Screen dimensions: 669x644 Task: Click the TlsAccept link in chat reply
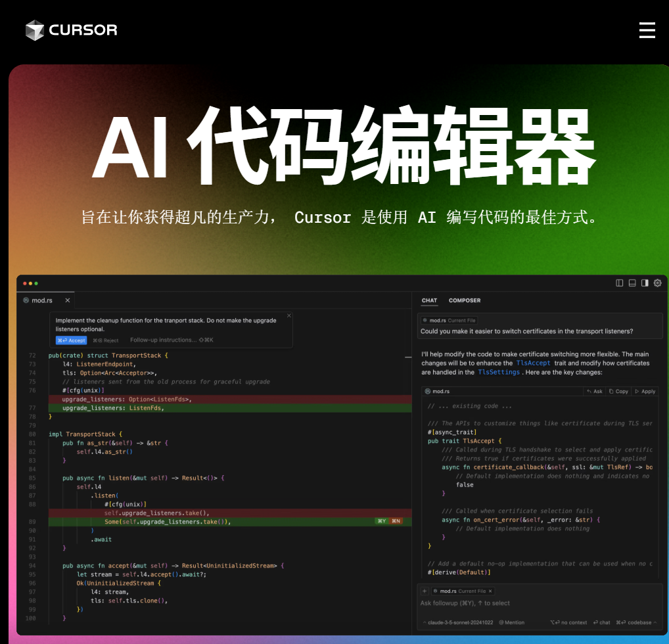click(534, 363)
